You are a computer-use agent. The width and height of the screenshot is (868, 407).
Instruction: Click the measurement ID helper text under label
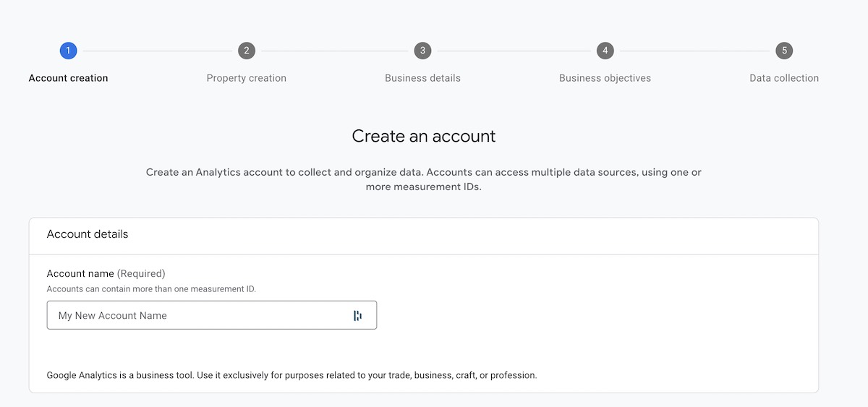click(x=151, y=288)
